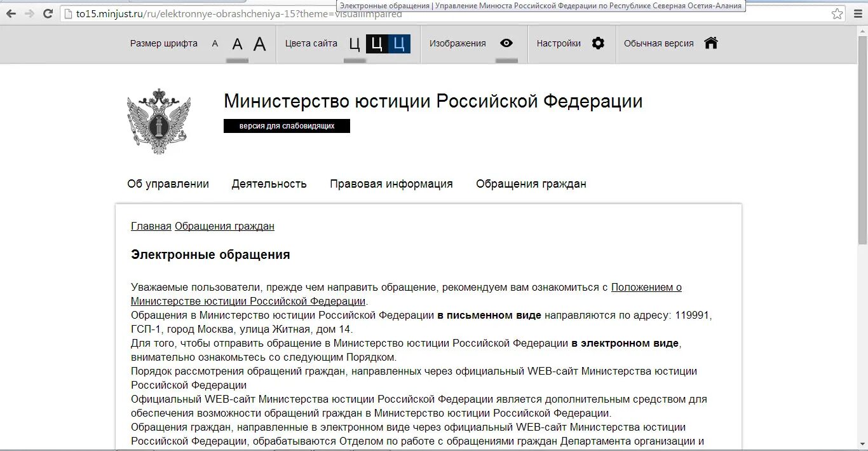Click bold text в электронном виде
This screenshot has height=451, width=868.
(x=625, y=343)
